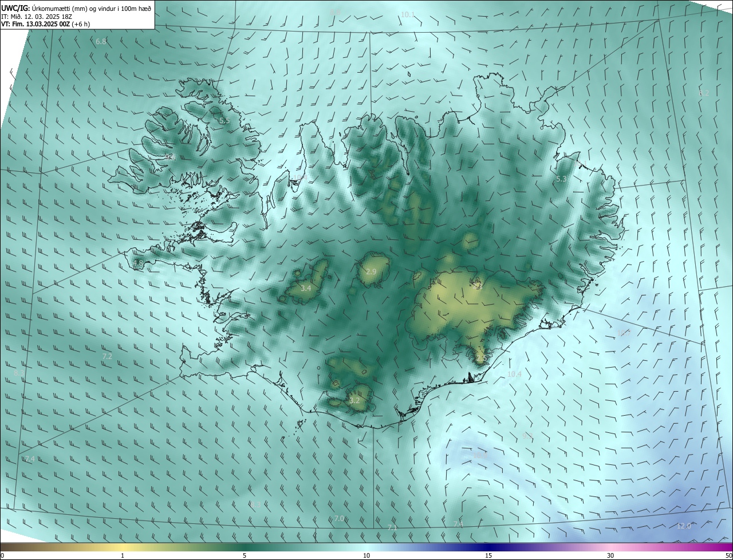
Task: Click the color scale tick label 0
Action: 2,555
